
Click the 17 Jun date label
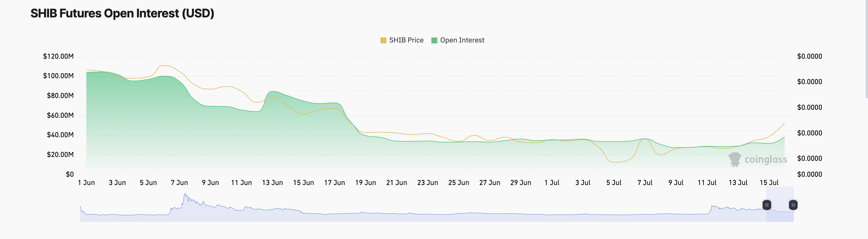335,183
